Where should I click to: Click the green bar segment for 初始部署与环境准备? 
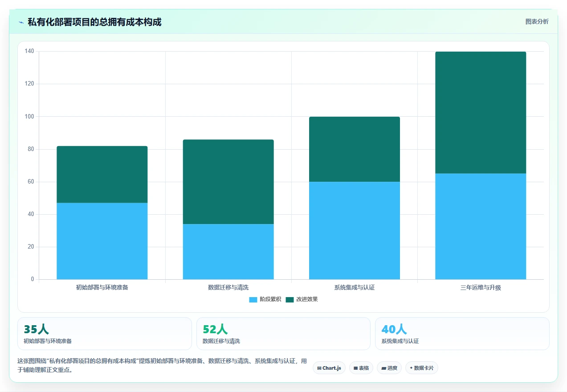click(x=102, y=174)
